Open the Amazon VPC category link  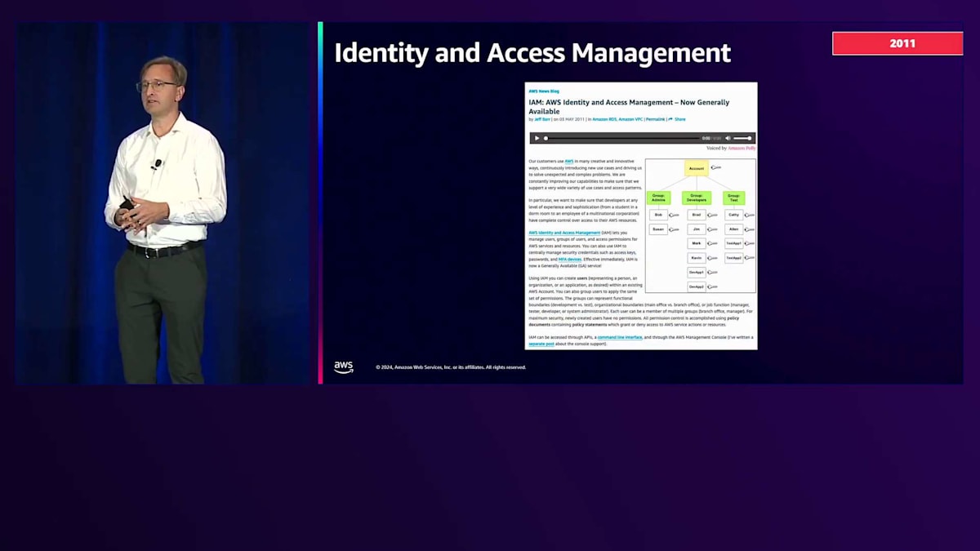pyautogui.click(x=630, y=119)
